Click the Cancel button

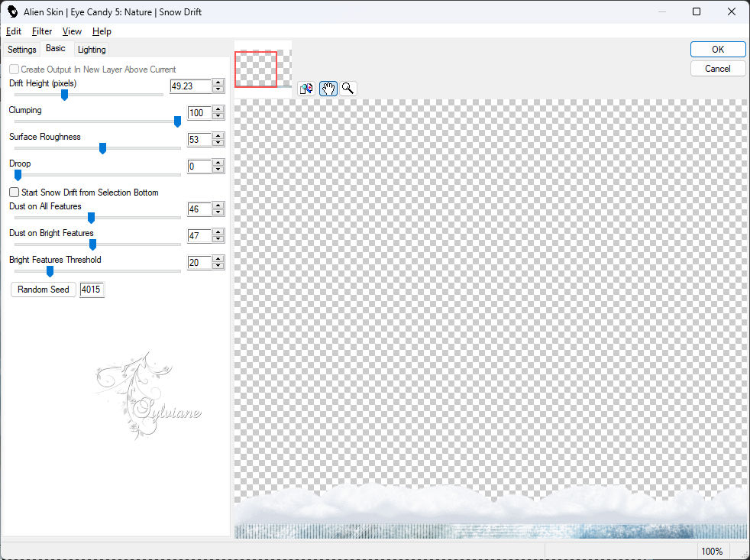[717, 69]
